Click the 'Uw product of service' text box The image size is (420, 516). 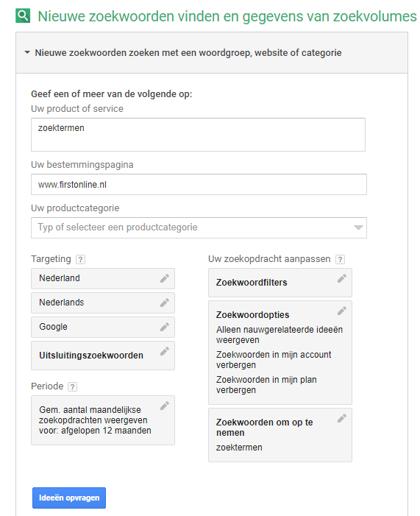[x=198, y=135]
